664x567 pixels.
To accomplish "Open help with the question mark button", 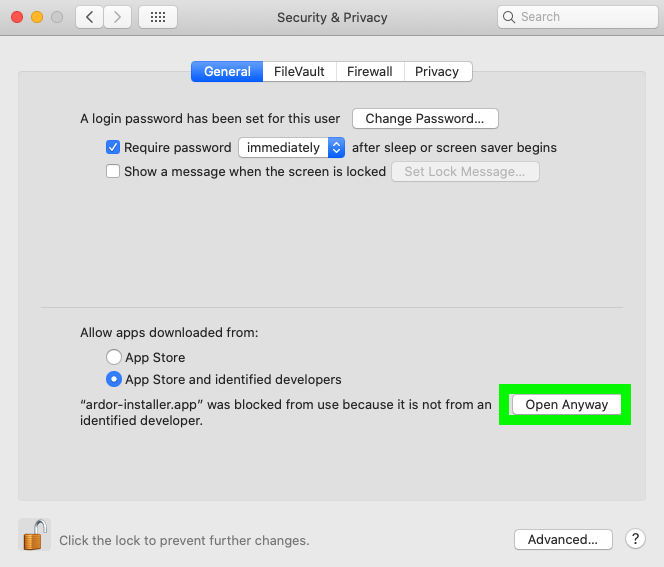I will tap(635, 539).
